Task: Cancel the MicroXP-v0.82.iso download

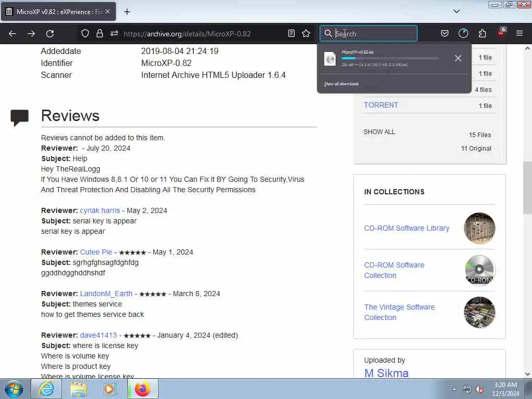Action: (458, 58)
